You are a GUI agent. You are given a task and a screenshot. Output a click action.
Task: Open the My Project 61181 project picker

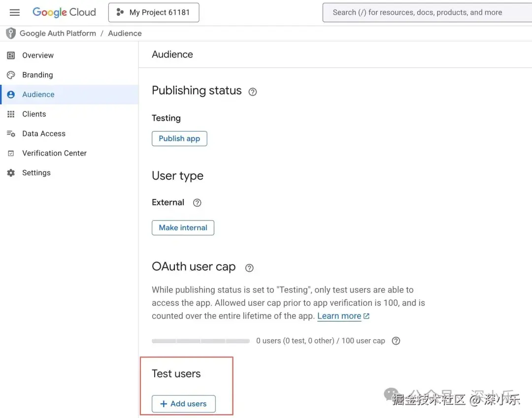tap(154, 13)
